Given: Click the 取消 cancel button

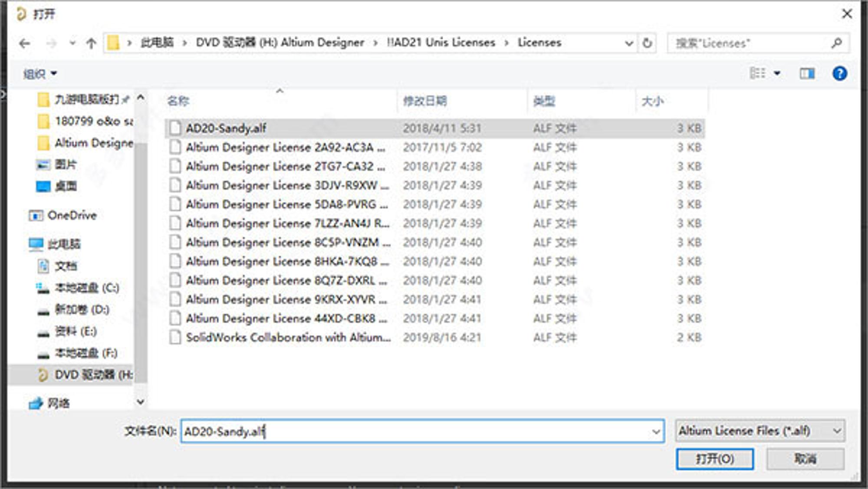Looking at the screenshot, I should click(x=805, y=459).
